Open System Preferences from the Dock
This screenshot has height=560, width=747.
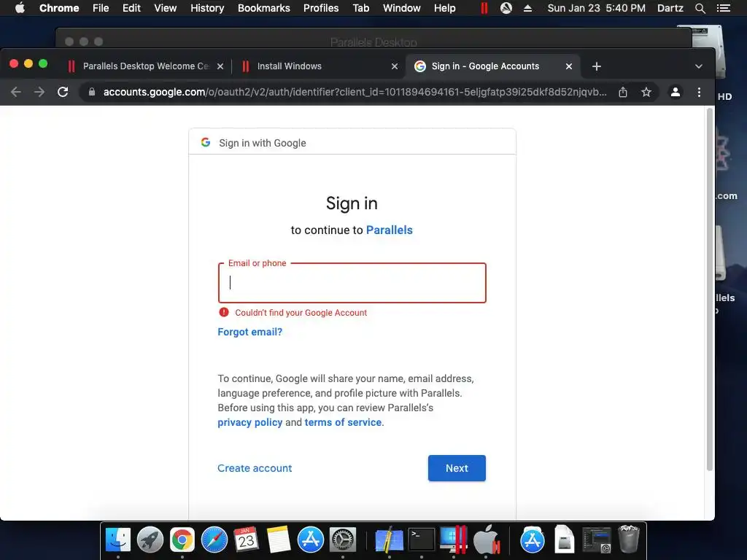343,540
